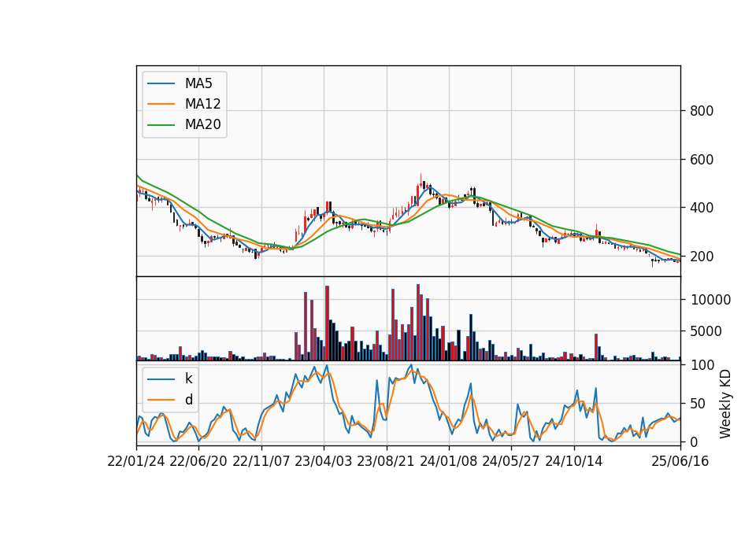Click the blue MA5 legend line sample
Image resolution: width=756 pixels, height=543 pixels.
tap(161, 83)
